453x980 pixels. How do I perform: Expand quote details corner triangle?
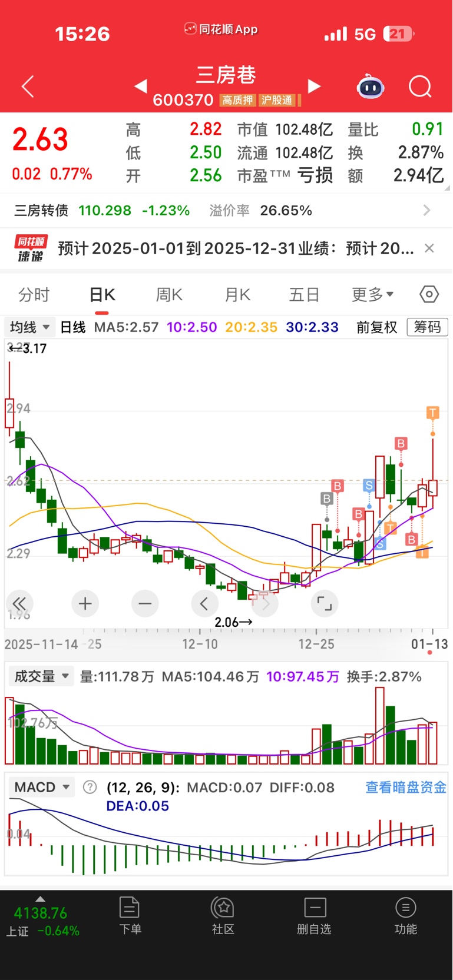click(447, 187)
